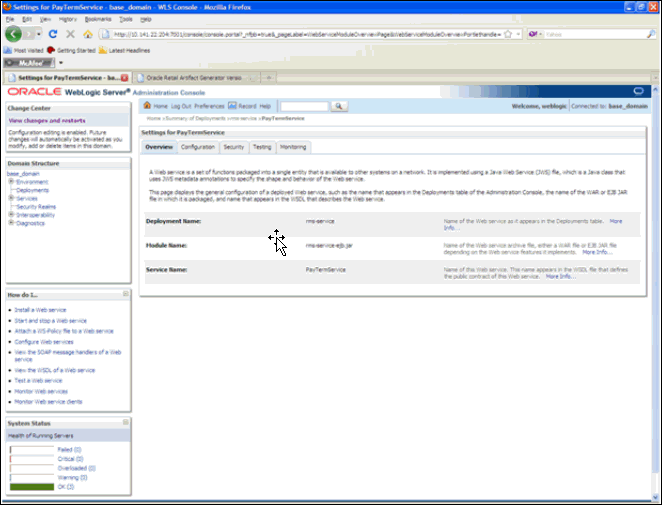Open the address bar history dropdown

(518, 34)
